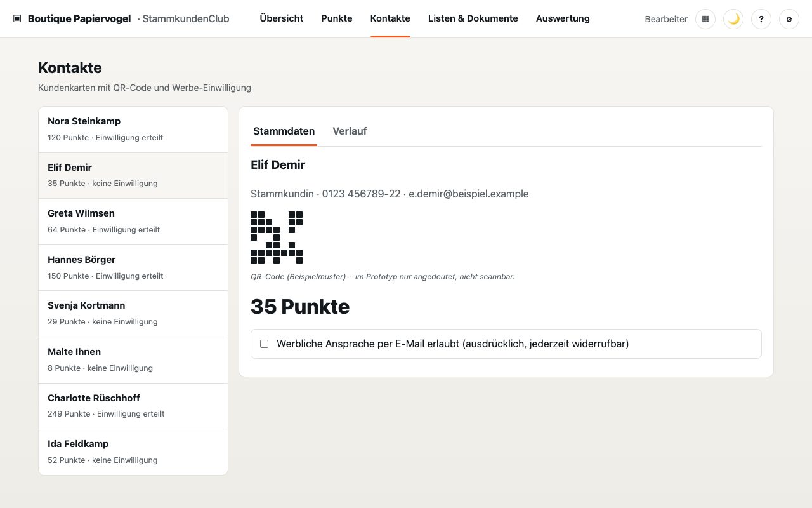Image resolution: width=812 pixels, height=508 pixels.
Task: Choose Hannes Börger from the contacts
Action: point(133,268)
